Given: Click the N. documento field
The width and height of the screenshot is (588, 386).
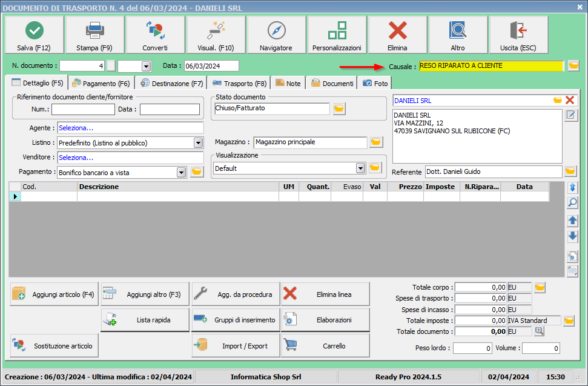Looking at the screenshot, I should (82, 66).
